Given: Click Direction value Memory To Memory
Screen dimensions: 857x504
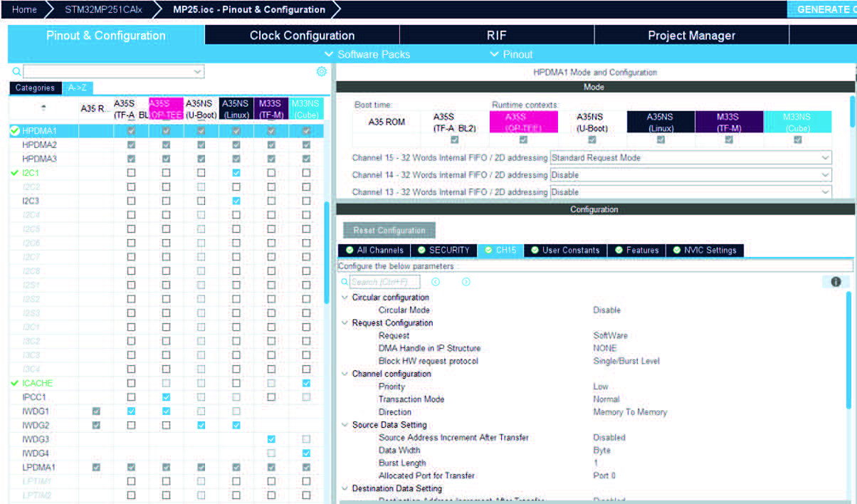Looking at the screenshot, I should [630, 412].
